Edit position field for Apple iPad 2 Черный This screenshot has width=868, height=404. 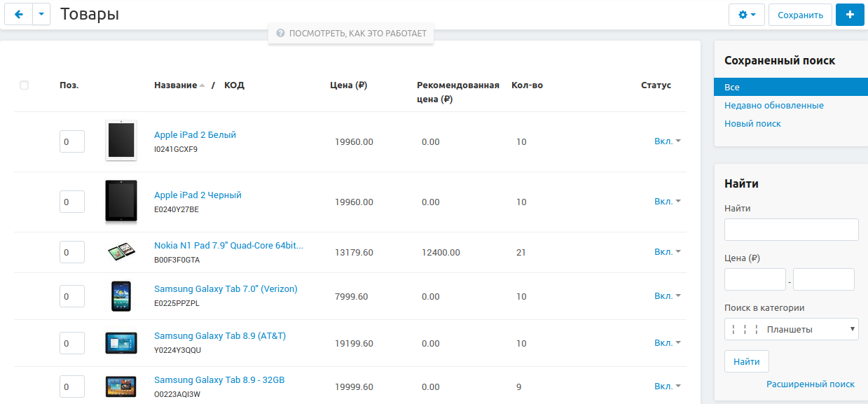pos(72,202)
